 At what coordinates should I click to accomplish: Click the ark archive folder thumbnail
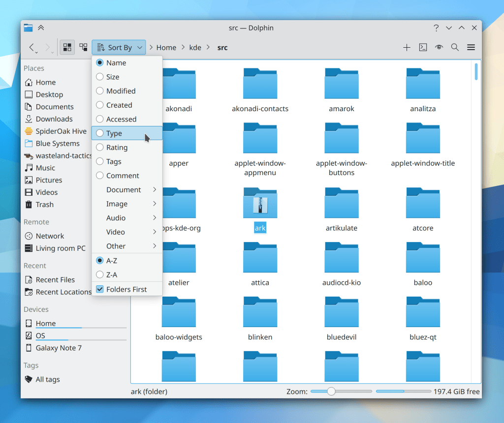point(260,204)
